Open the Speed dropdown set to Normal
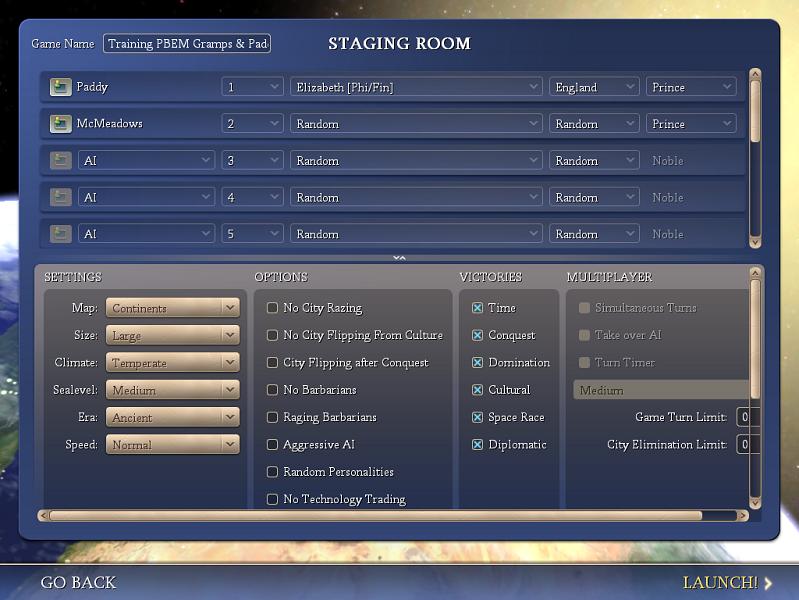This screenshot has height=600, width=799. 173,444
